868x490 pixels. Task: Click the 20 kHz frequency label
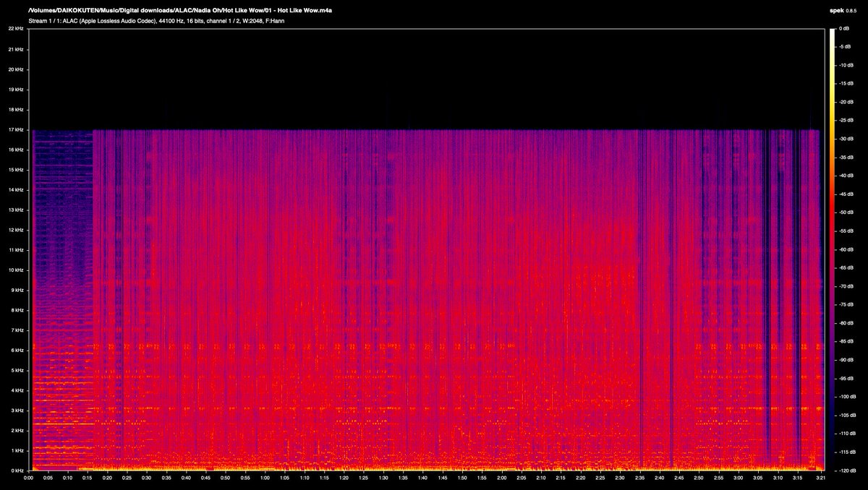pyautogui.click(x=16, y=69)
